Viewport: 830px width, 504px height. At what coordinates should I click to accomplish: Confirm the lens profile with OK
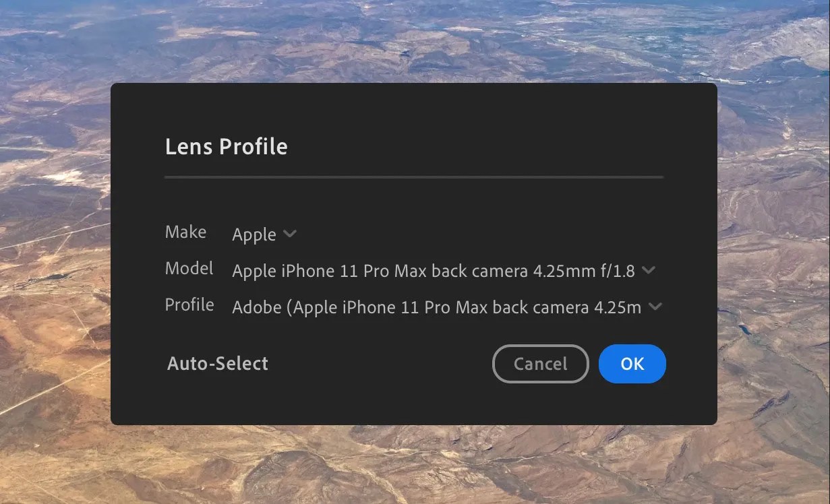click(632, 363)
